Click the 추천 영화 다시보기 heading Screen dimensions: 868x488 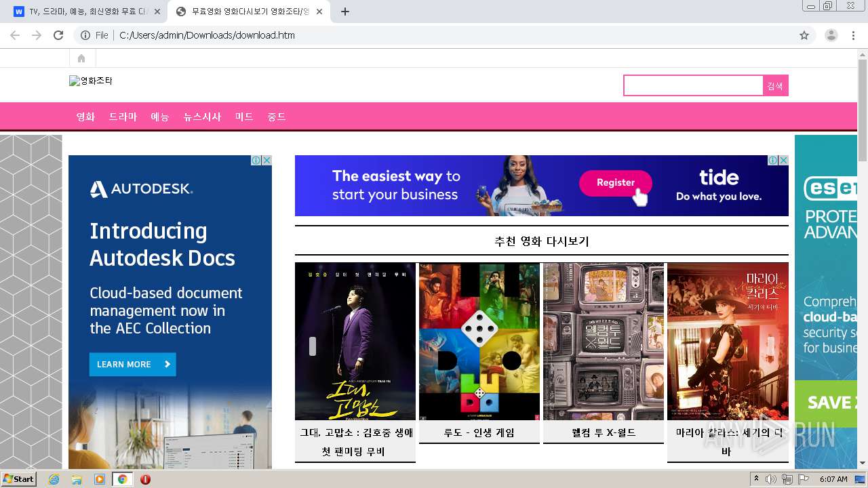[x=542, y=241]
